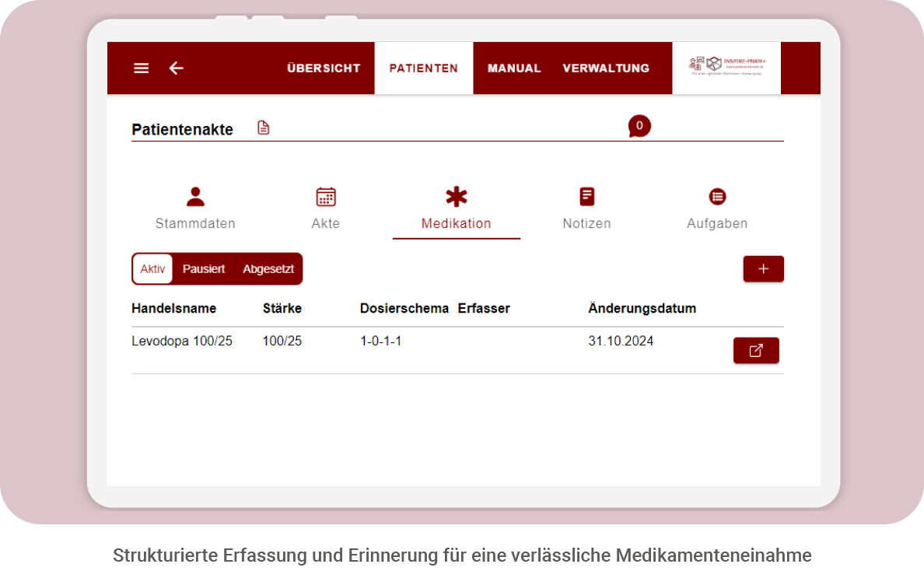
Task: Filter medications by Pausiert
Action: (203, 269)
